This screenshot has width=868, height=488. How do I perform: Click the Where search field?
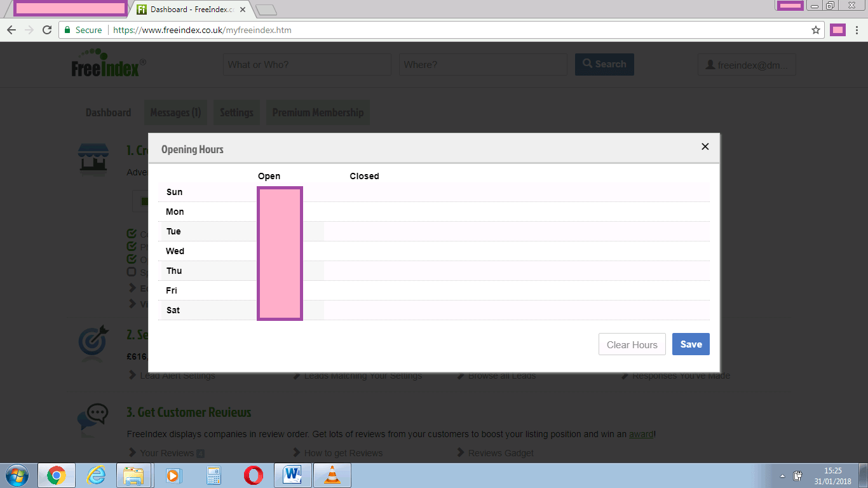click(482, 64)
